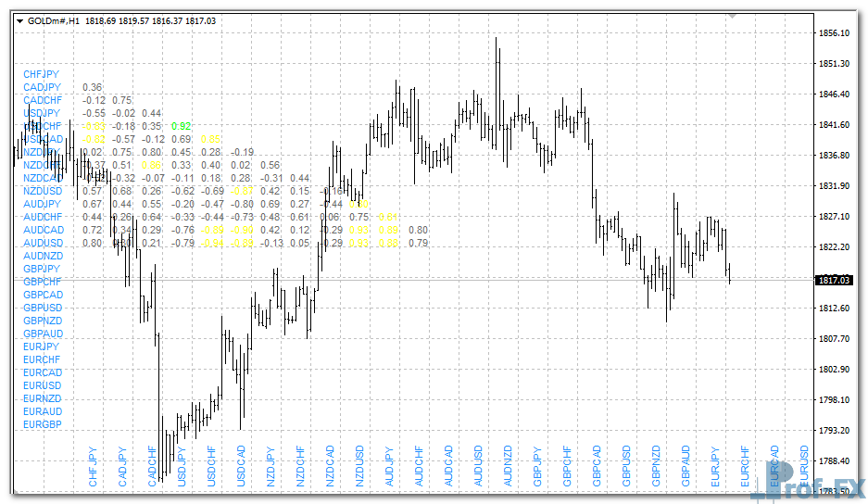Select the EURJPY row label

coord(42,346)
